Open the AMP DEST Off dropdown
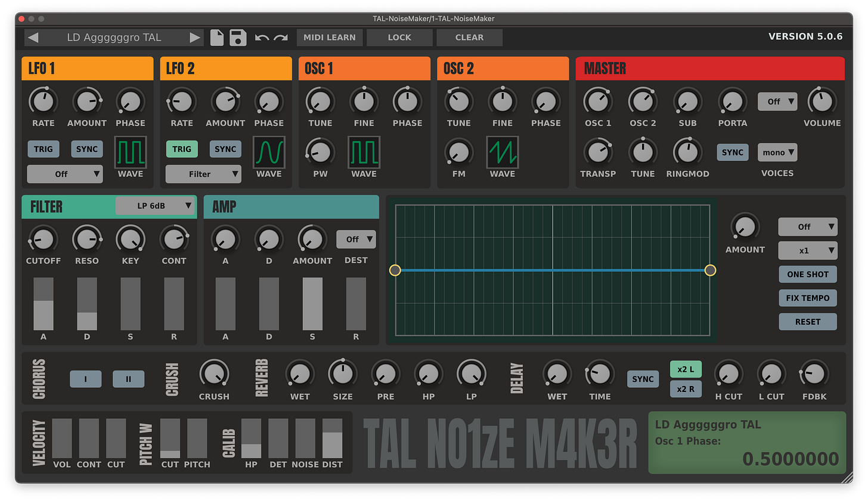868x501 pixels. [356, 239]
